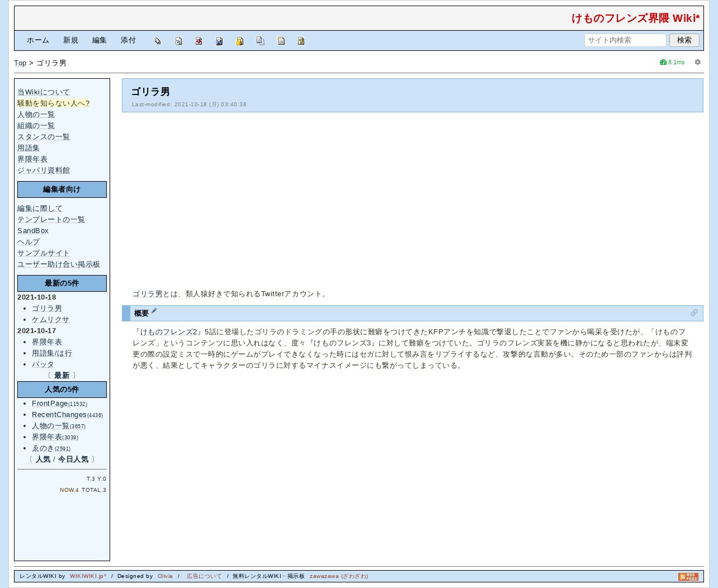The width and height of the screenshot is (718, 588).
Task: Click the 今日人気 link
Action: 73,459
